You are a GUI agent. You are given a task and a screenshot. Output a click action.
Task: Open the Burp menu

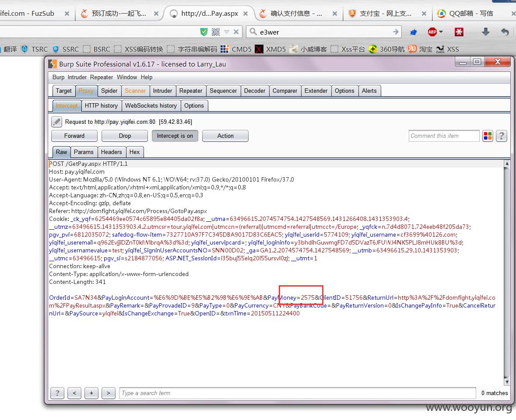(58, 77)
